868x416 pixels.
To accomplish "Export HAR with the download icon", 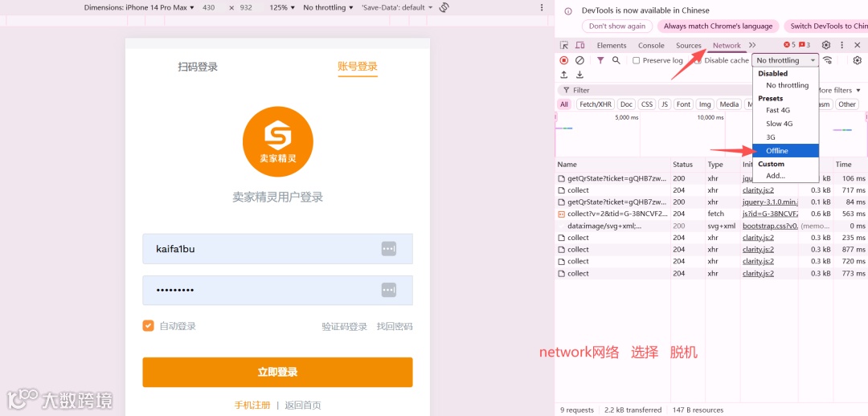I will pyautogui.click(x=579, y=75).
